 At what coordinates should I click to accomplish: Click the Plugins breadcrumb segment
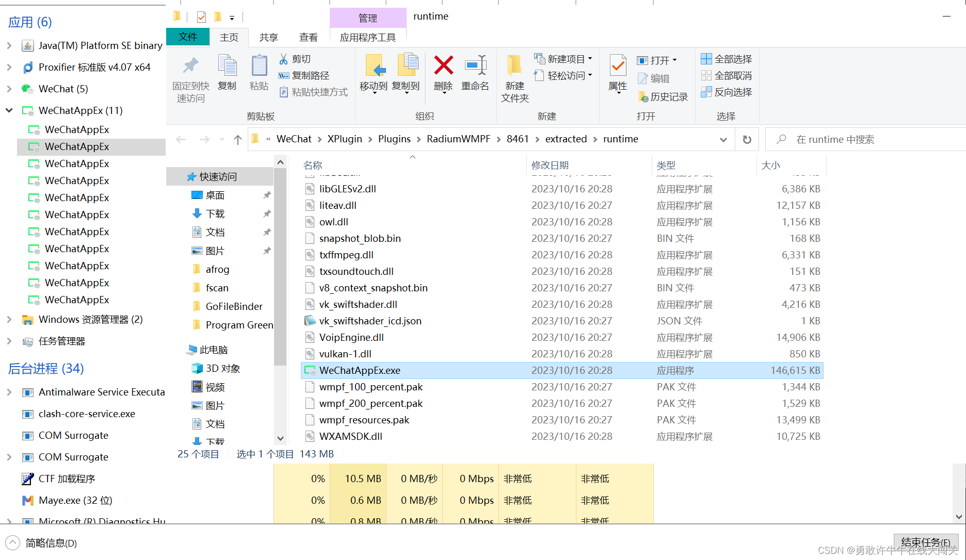click(x=394, y=139)
